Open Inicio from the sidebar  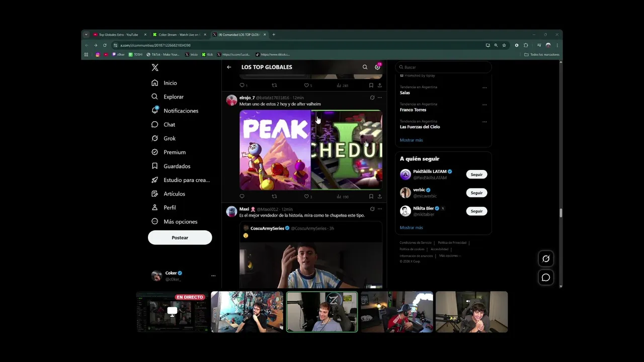click(165, 83)
